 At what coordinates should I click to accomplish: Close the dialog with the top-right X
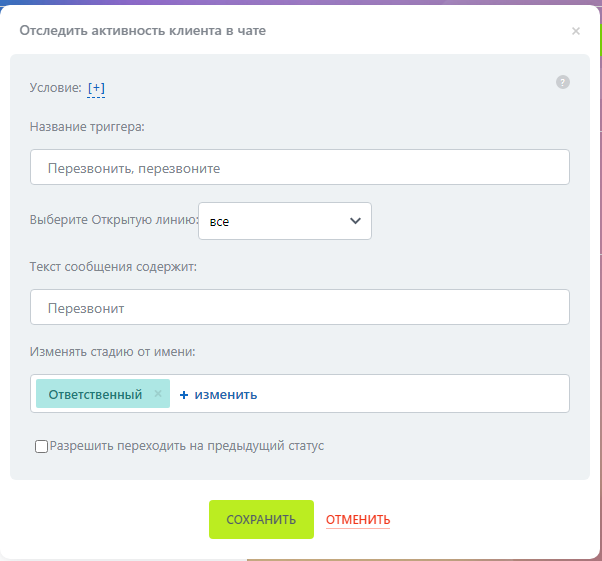click(x=575, y=32)
